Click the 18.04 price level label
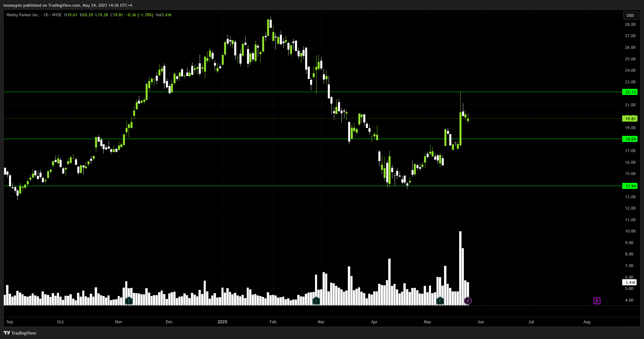644x339 pixels. coord(630,139)
